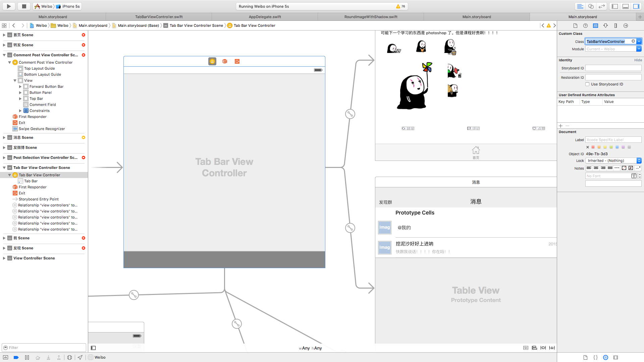The width and height of the screenshot is (644, 362).
Task: Pick the red label color swatch
Action: tap(593, 147)
